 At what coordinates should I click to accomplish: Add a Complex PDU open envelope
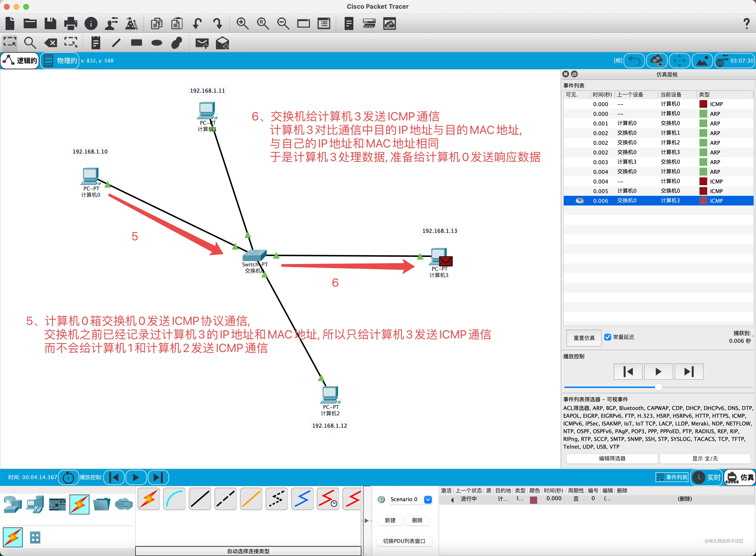point(222,43)
